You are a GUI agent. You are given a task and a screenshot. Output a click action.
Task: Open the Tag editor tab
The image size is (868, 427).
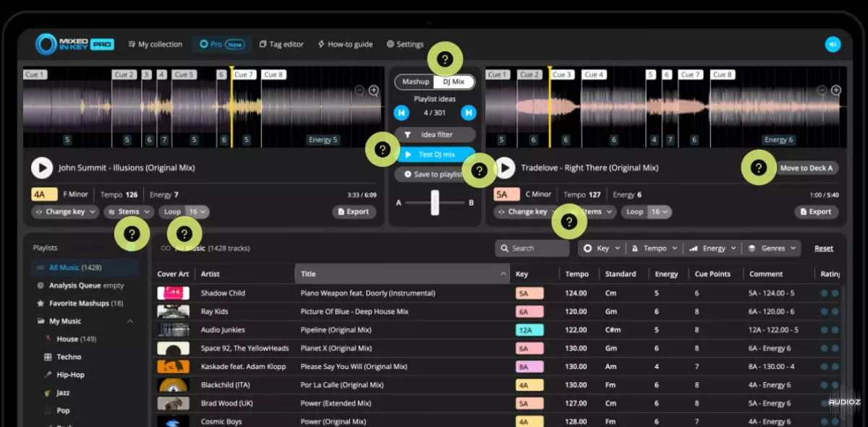click(x=281, y=44)
